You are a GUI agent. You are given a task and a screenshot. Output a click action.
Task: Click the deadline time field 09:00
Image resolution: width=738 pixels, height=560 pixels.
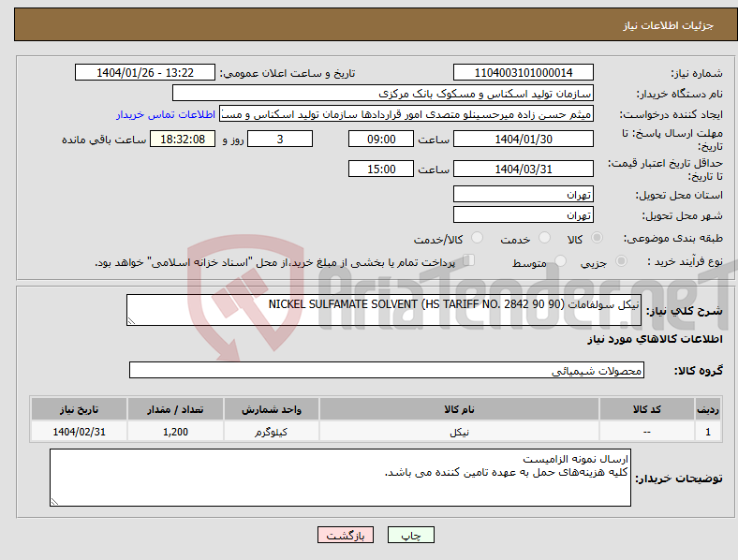tap(381, 140)
